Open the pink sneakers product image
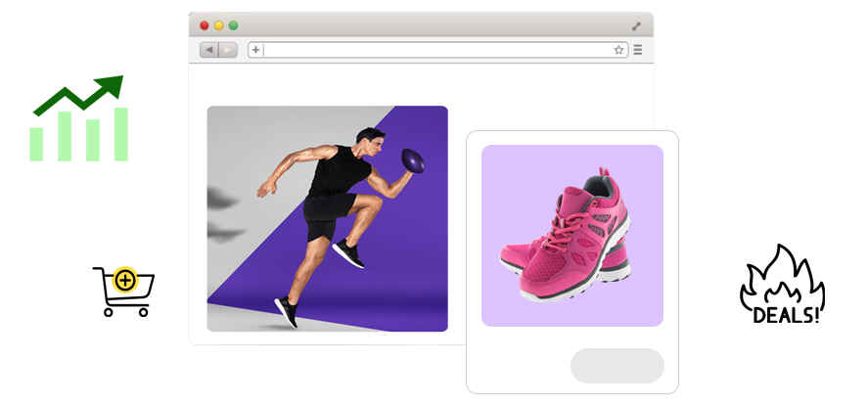This screenshot has height=405, width=868. [572, 236]
